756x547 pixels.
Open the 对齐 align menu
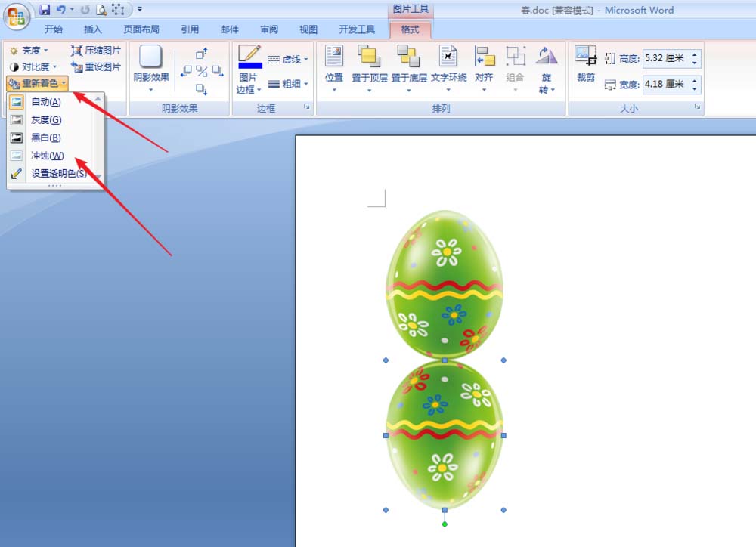pyautogui.click(x=484, y=69)
